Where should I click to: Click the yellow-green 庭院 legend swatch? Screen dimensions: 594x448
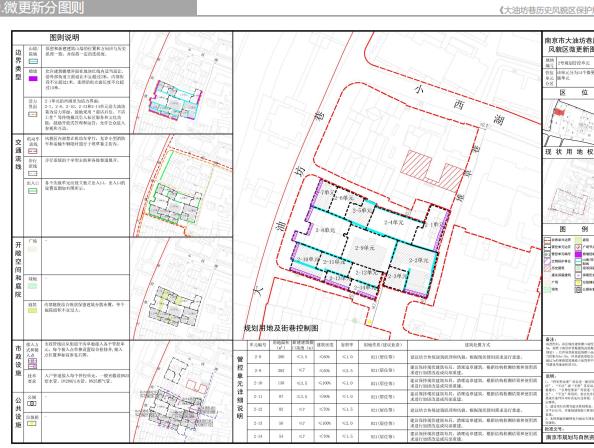pos(33,311)
